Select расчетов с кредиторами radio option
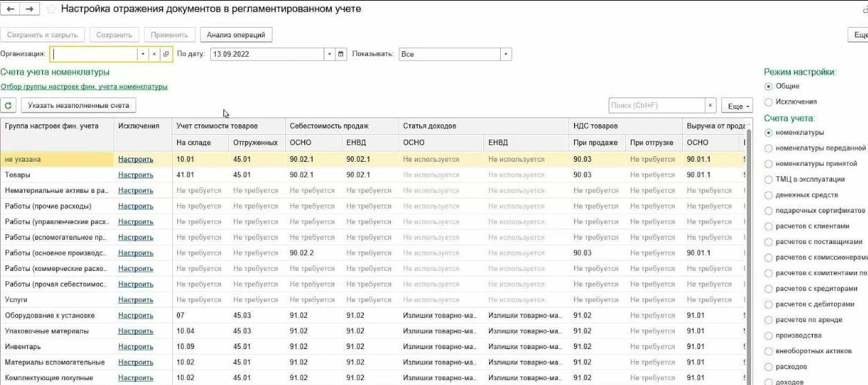This screenshot has width=868, height=385. tap(768, 289)
